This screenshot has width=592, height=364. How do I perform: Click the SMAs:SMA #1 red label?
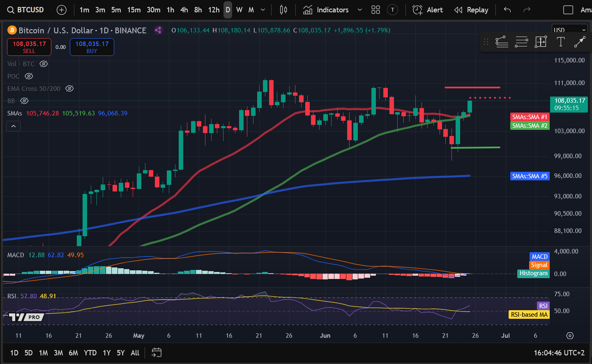tap(530, 117)
